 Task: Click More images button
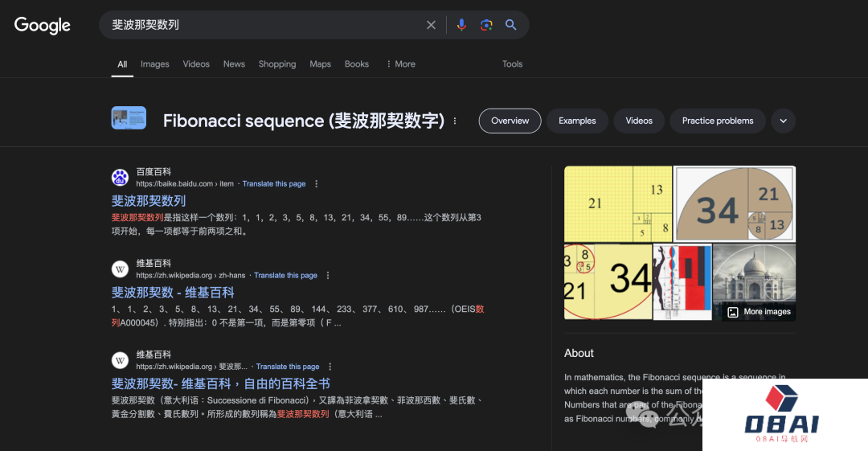pos(759,312)
